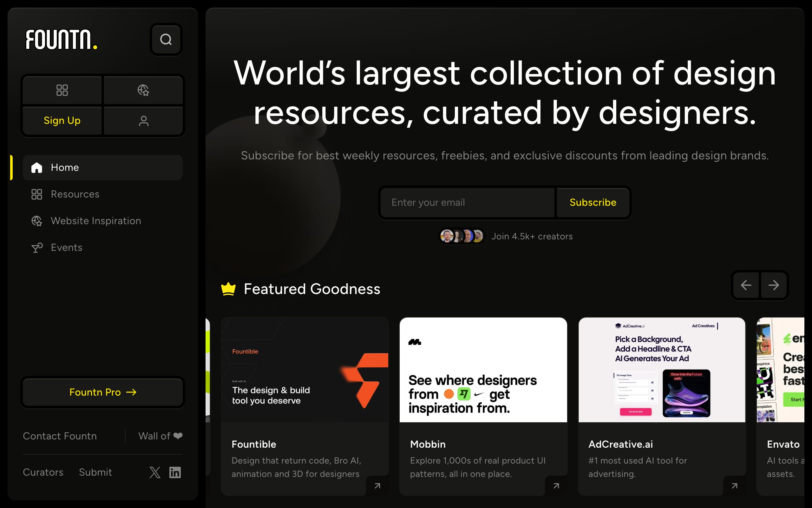Open the user profile icon tile
Image resolution: width=812 pixels, height=508 pixels.
[143, 121]
